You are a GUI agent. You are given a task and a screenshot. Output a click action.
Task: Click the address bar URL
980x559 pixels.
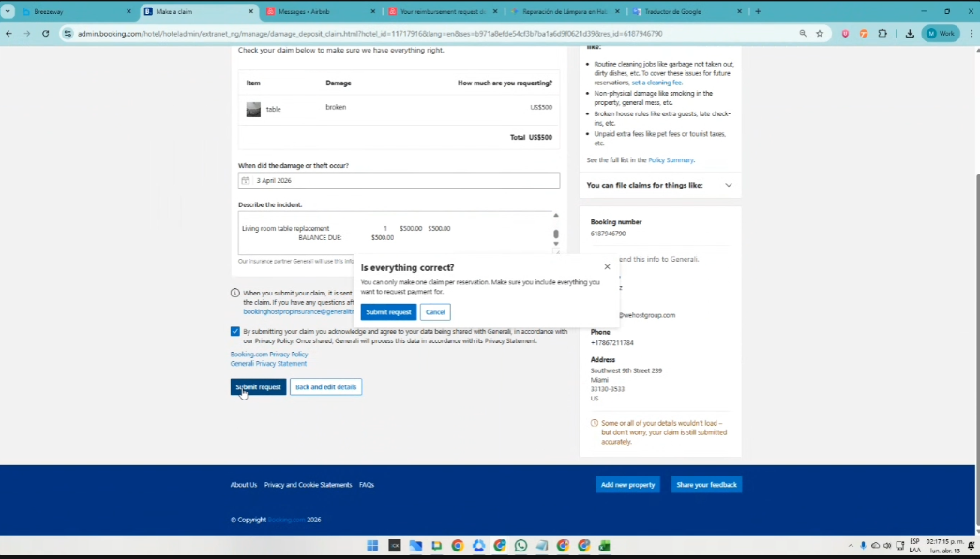pyautogui.click(x=370, y=34)
